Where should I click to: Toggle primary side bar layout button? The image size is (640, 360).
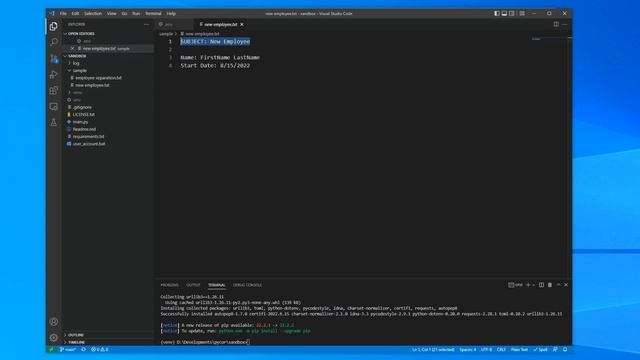tap(497, 13)
